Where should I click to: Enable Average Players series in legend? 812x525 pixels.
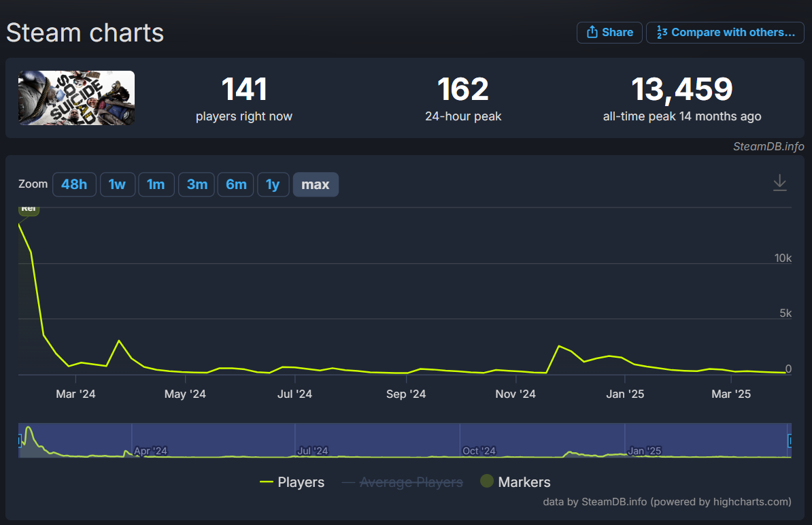(403, 482)
